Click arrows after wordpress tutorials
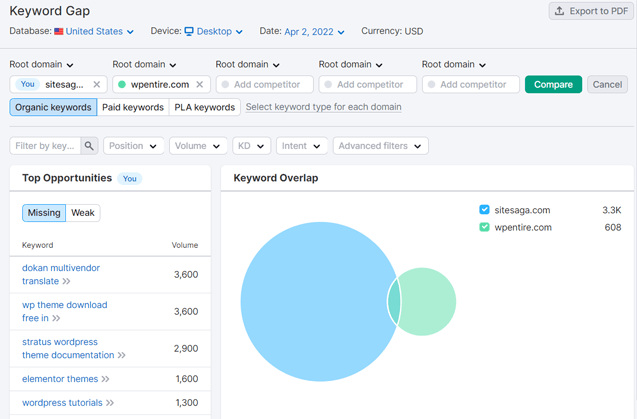Viewport: 637px width, 419px height. [x=110, y=403]
